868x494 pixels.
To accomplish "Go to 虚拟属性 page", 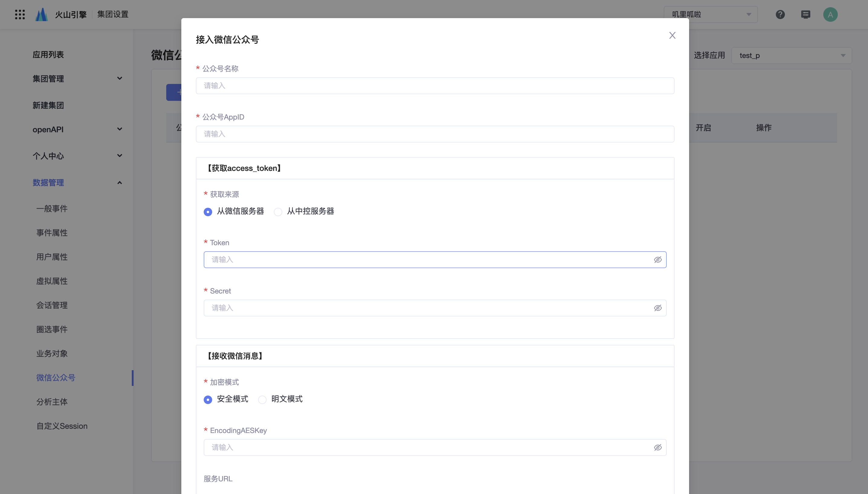I will (52, 281).
